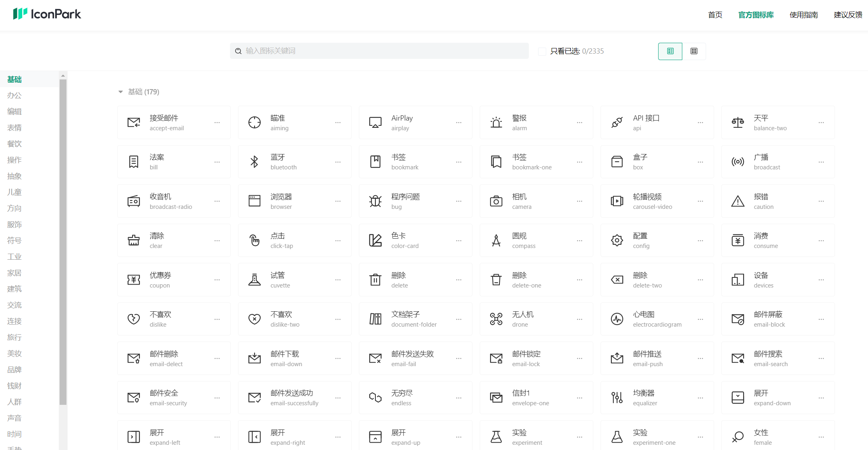Switch to list view mode
Viewport: 868px width, 450px height.
670,51
